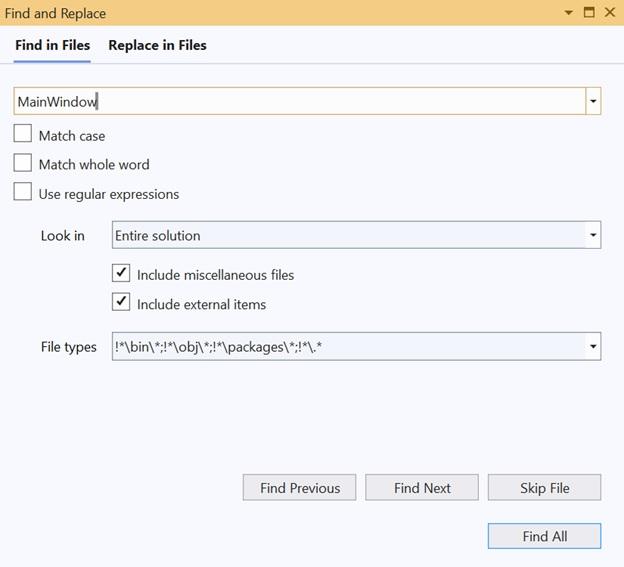
Task: Switch to the Find in Files tab
Action: (52, 45)
